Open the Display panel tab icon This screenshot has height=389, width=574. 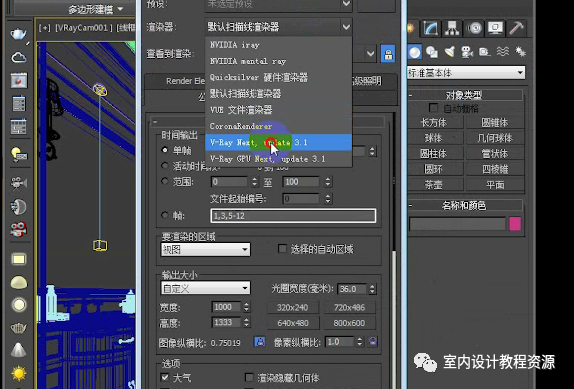click(x=495, y=28)
